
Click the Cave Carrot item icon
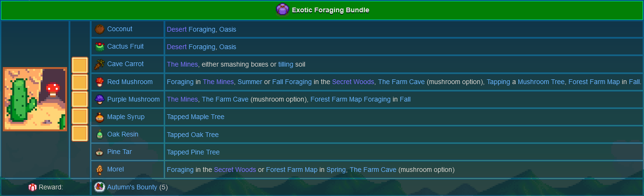click(x=100, y=64)
